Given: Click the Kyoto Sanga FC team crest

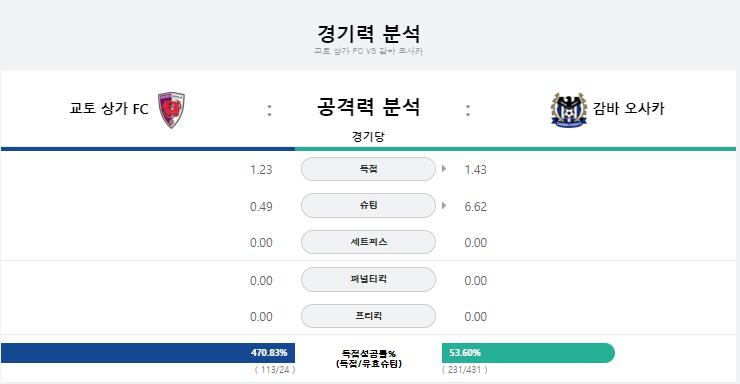Looking at the screenshot, I should 171,110.
